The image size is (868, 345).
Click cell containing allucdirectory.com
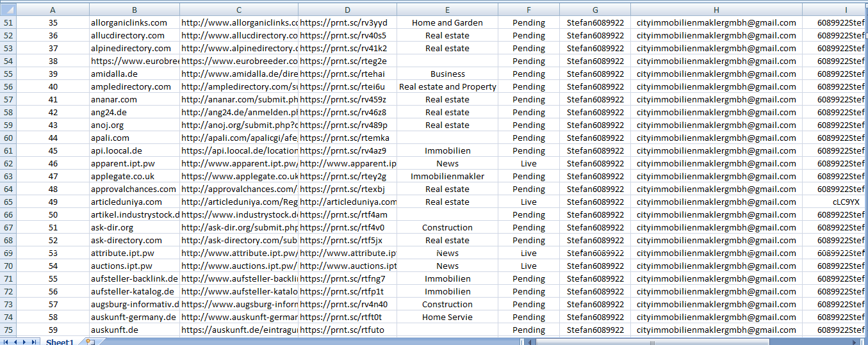coord(135,35)
